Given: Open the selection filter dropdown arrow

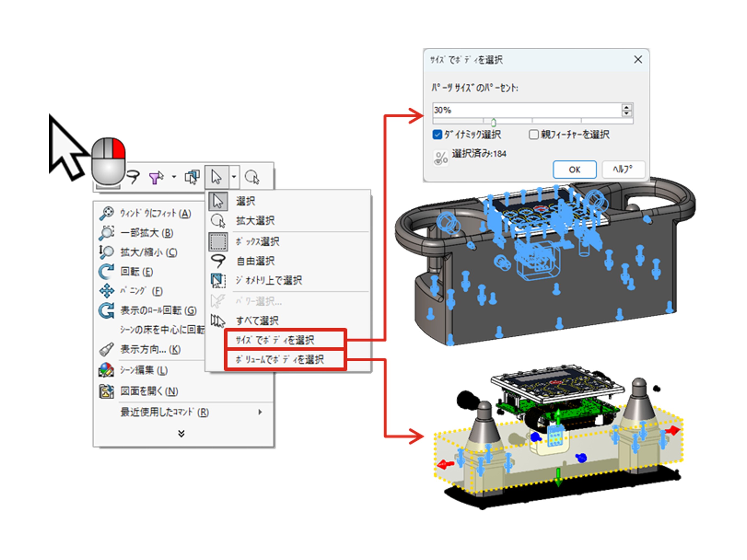Looking at the screenshot, I should point(174,177).
